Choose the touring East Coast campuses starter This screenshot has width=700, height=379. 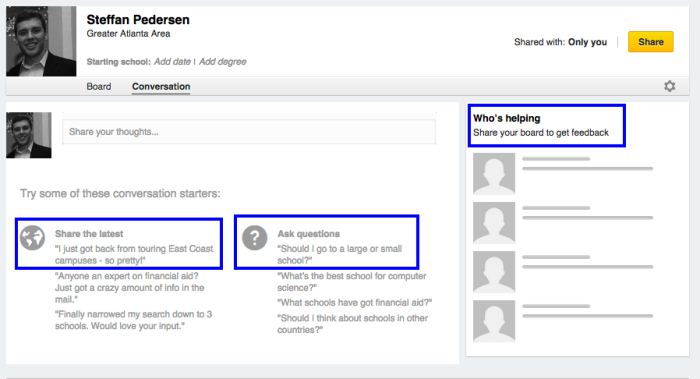point(134,254)
